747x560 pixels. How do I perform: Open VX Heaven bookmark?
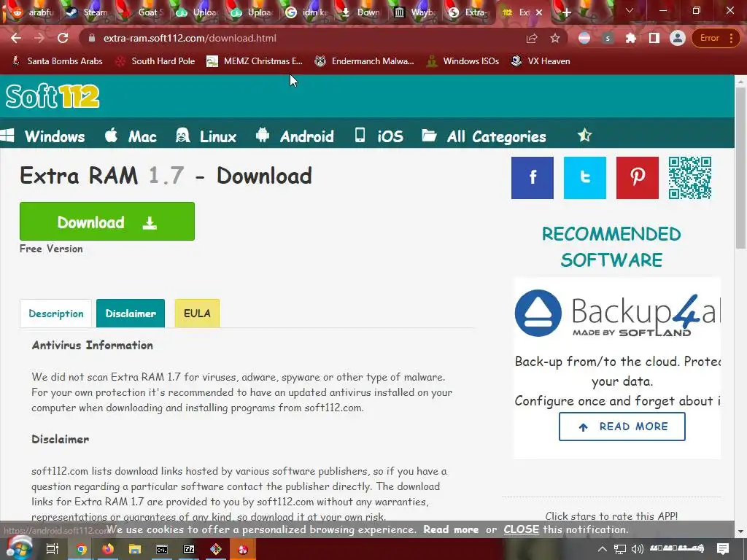[x=541, y=61]
